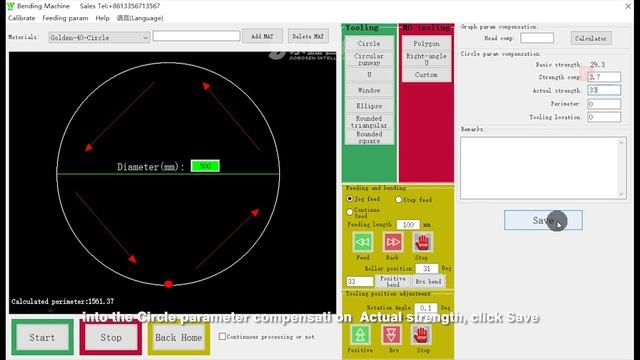Click the Rotation Angle input field
The width and height of the screenshot is (640, 360).
(426, 307)
